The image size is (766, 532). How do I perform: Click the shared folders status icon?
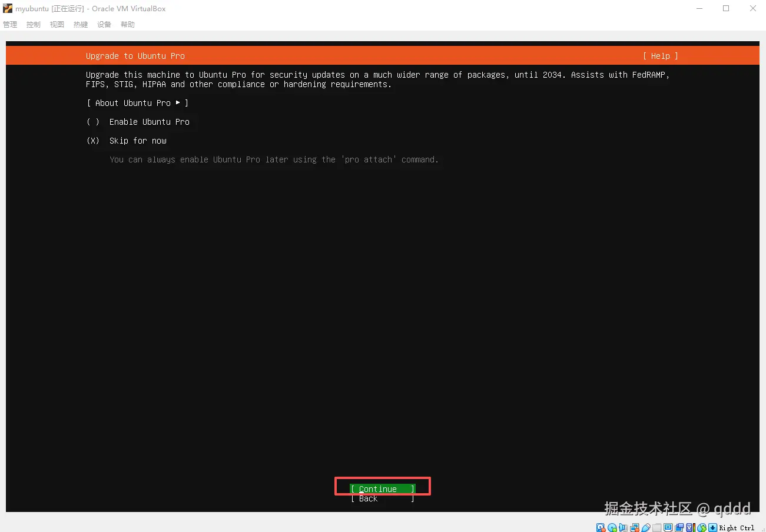coord(657,527)
